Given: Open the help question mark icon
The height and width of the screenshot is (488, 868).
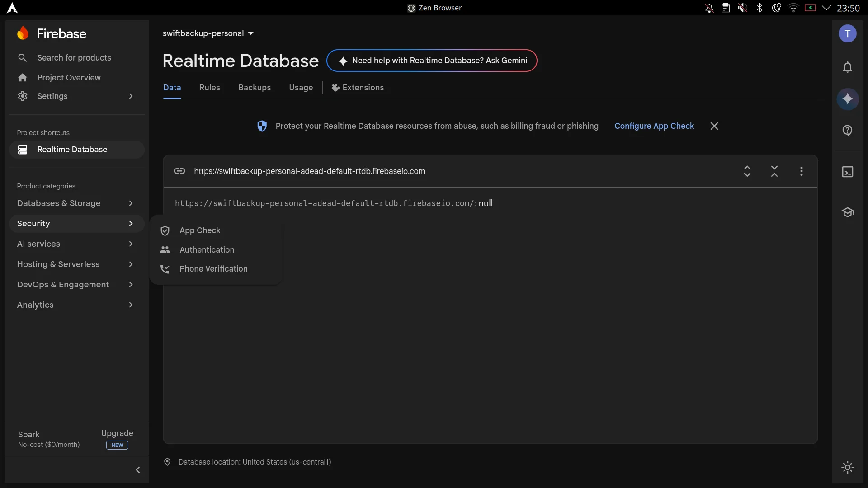Looking at the screenshot, I should [x=848, y=131].
